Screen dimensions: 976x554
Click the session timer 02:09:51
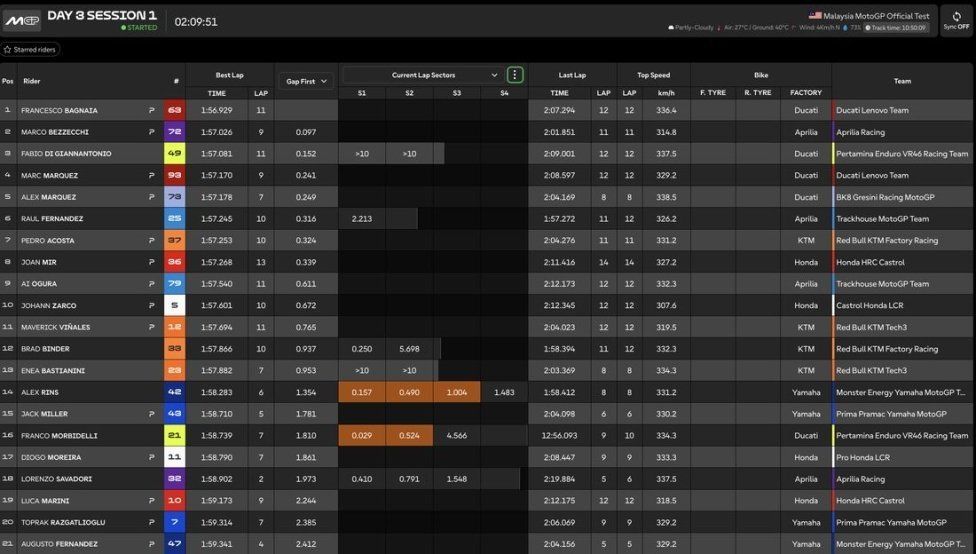[x=196, y=22]
